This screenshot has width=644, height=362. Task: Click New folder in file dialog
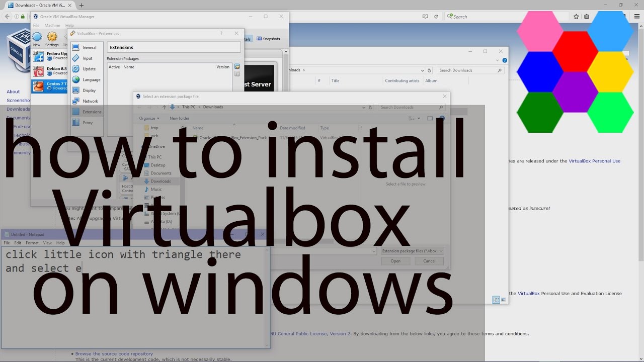tap(180, 118)
